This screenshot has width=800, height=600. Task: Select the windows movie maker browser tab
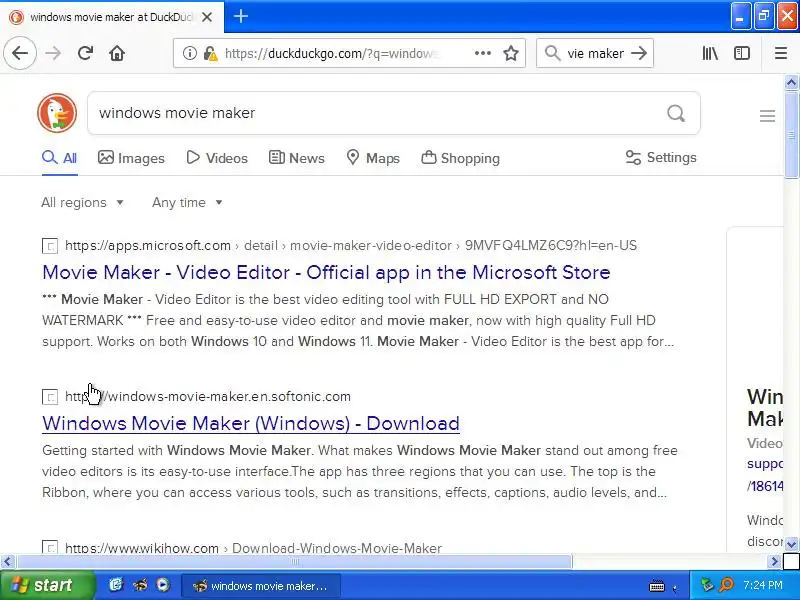[x=112, y=17]
